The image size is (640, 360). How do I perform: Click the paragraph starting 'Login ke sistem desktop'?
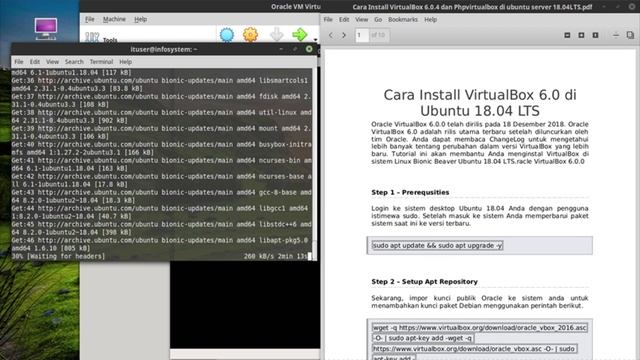480,216
